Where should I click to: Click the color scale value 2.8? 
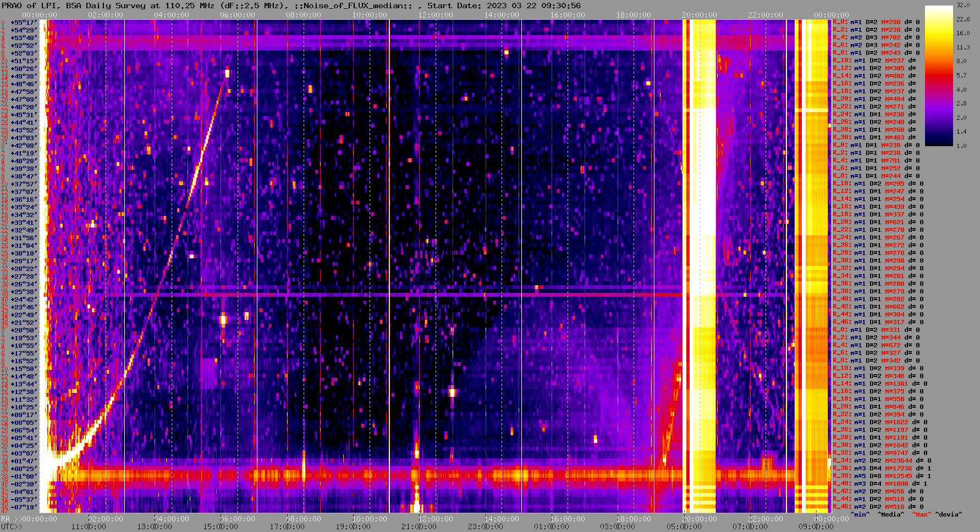[961, 103]
